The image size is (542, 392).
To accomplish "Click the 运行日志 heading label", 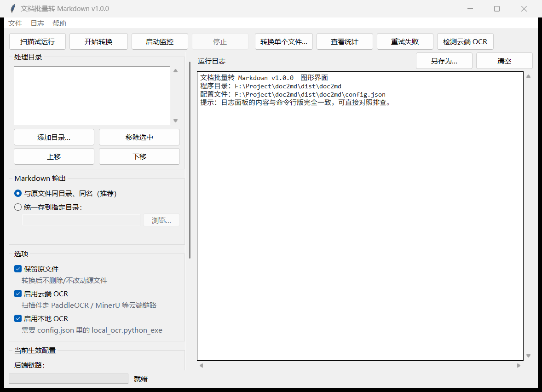I will pos(212,61).
